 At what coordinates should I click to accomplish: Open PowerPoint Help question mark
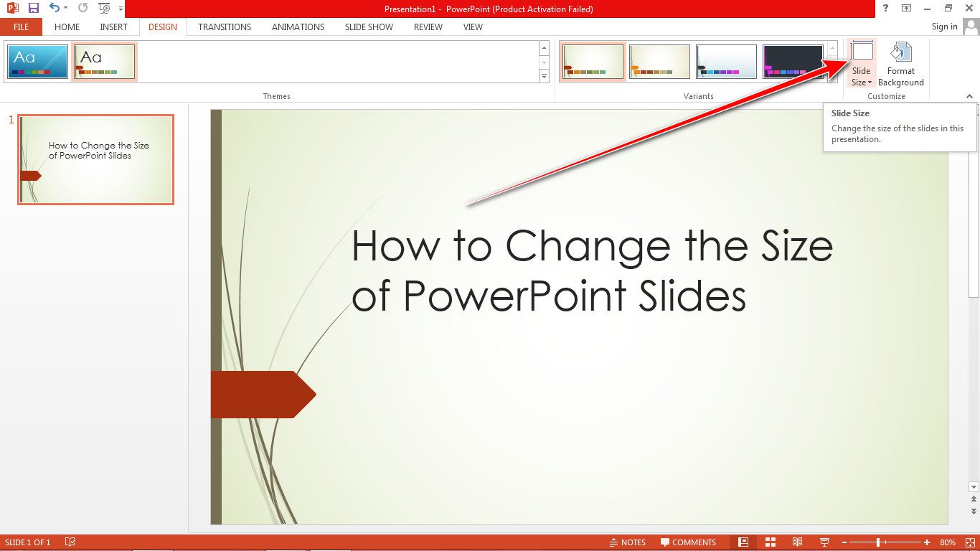[886, 9]
